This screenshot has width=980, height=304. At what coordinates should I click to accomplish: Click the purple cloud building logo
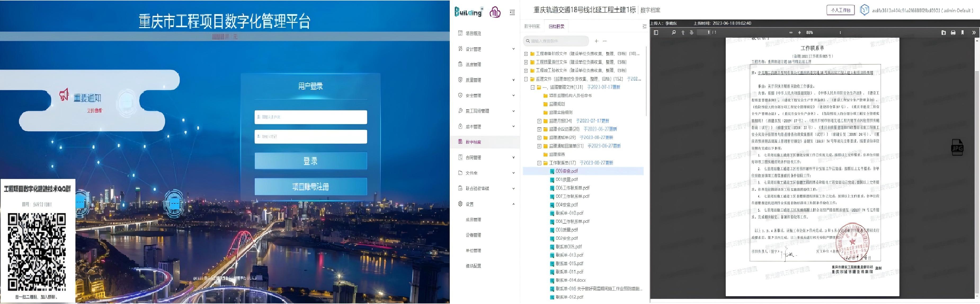click(495, 12)
